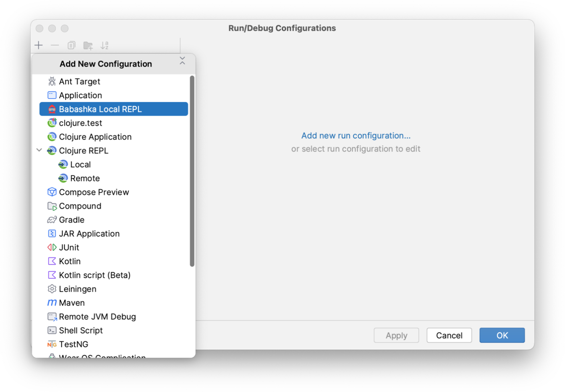Click the configuration list scrollbar

[192, 171]
